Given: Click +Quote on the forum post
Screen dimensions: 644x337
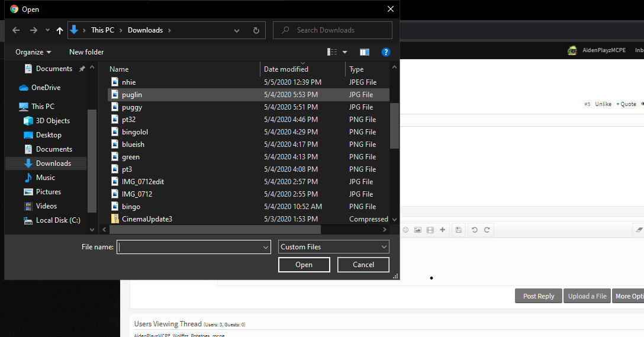Looking at the screenshot, I should click(x=626, y=104).
